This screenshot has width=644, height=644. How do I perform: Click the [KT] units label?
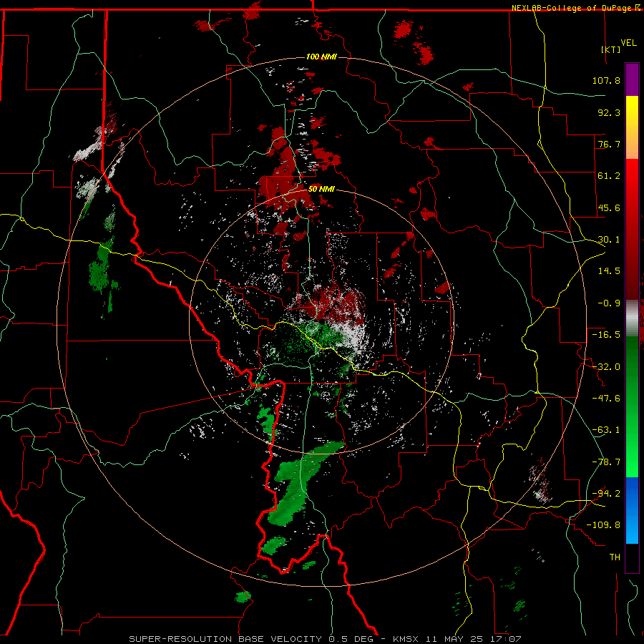pyautogui.click(x=611, y=49)
